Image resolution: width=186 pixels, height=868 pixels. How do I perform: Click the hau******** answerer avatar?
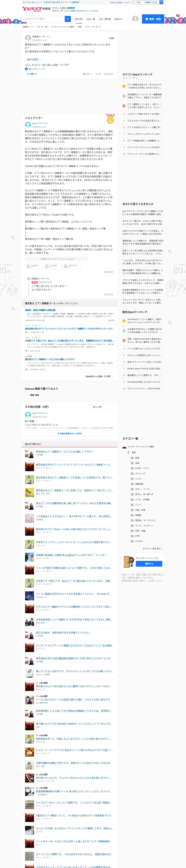[x=28, y=125]
